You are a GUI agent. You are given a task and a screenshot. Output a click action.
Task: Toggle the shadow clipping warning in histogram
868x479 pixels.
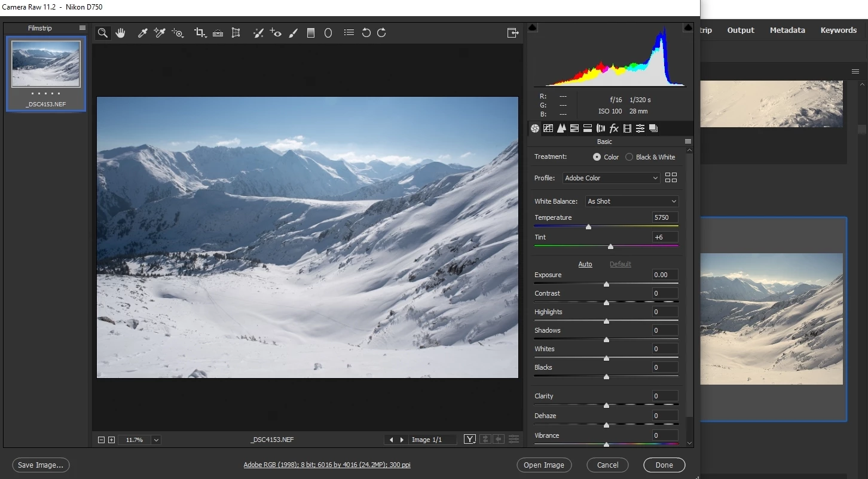533,27
